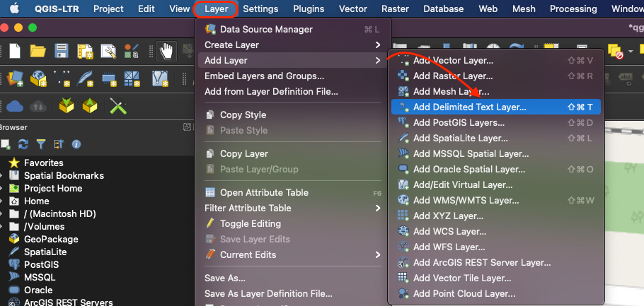Select PostGIS in the Browser tree
Screen dimensions: 644x306
tap(41, 264)
